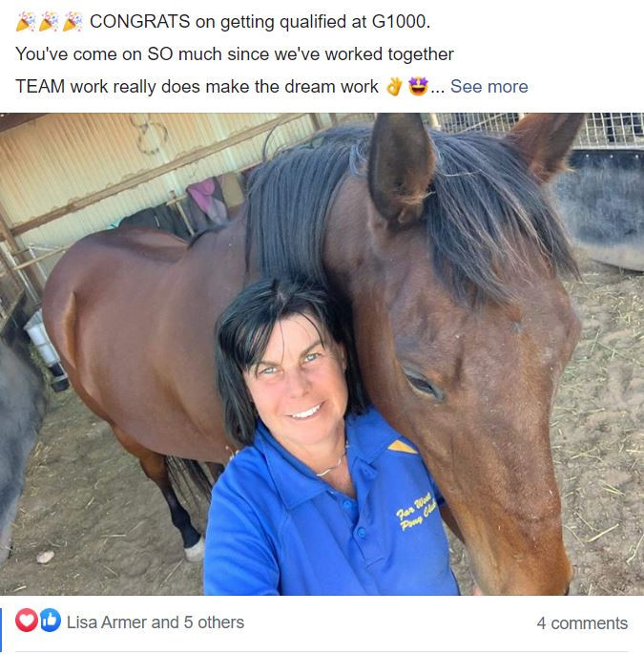
Task: Click the horse's eye in the photo
Action: [422, 384]
